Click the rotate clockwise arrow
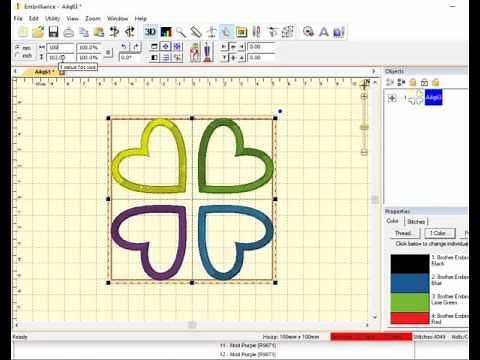 click(x=136, y=47)
